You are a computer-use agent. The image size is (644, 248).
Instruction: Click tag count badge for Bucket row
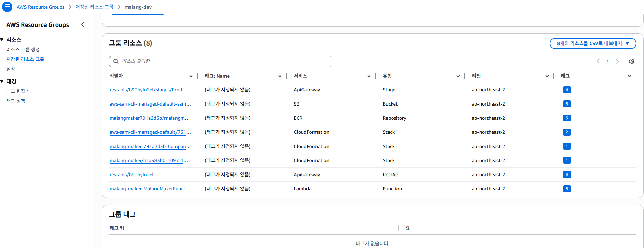[567, 104]
